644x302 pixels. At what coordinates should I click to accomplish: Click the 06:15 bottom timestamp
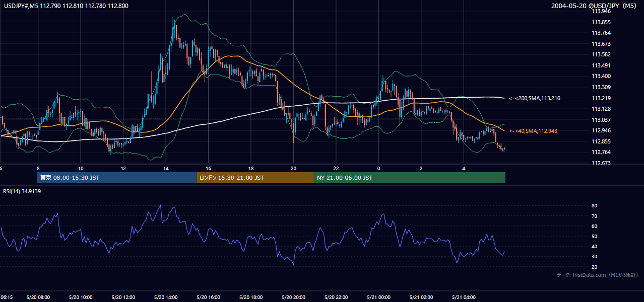7,297
